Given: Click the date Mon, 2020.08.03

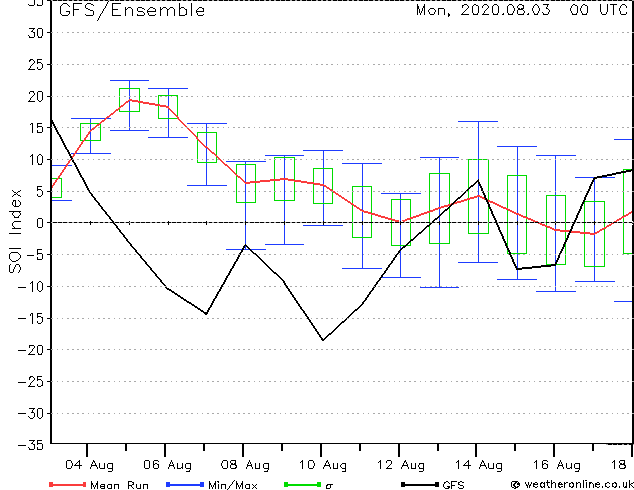Looking at the screenshot, I should [483, 10].
